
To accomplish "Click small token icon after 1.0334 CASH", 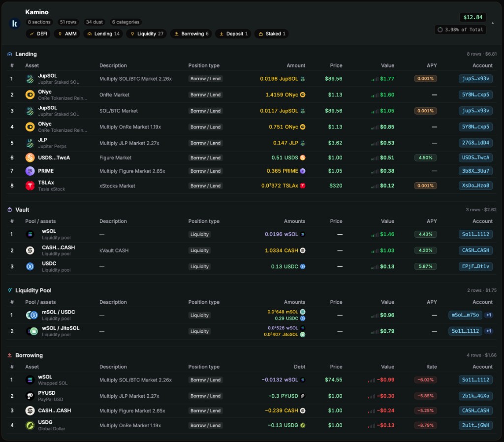I will point(303,251).
